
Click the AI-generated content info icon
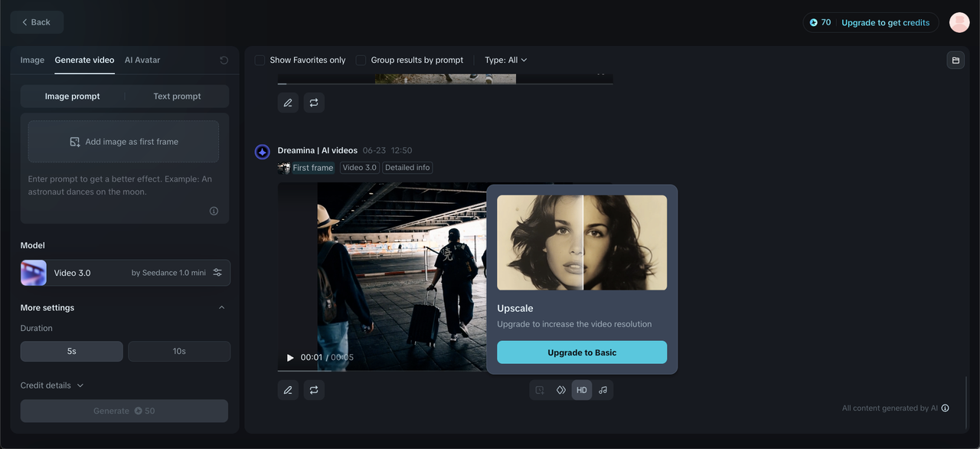tap(945, 408)
